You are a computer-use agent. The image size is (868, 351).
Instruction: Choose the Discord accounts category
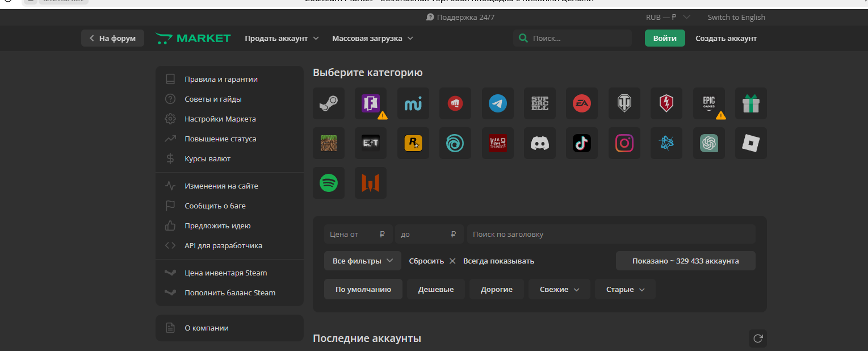click(x=539, y=143)
